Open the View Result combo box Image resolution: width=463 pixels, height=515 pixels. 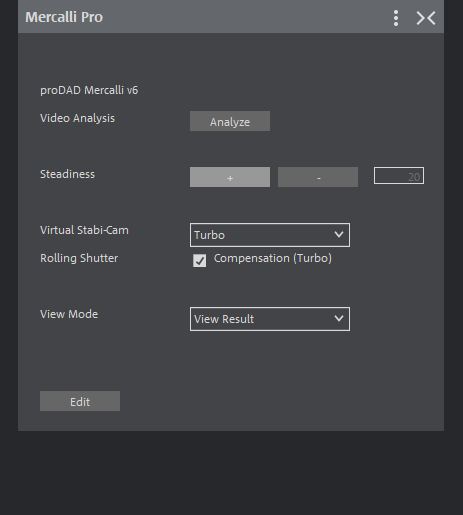(270, 319)
